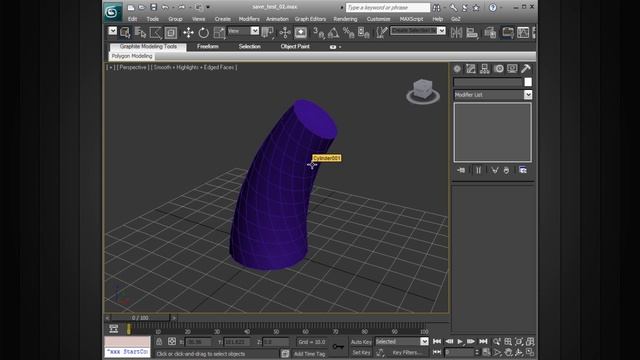This screenshot has height=360, width=640.
Task: Click the time slider showing 0 / 100
Action: point(140,318)
